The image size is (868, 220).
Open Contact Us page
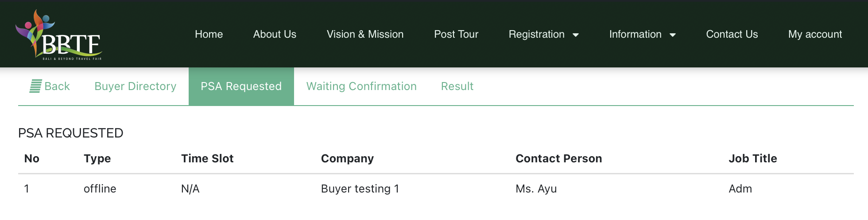[x=732, y=34]
